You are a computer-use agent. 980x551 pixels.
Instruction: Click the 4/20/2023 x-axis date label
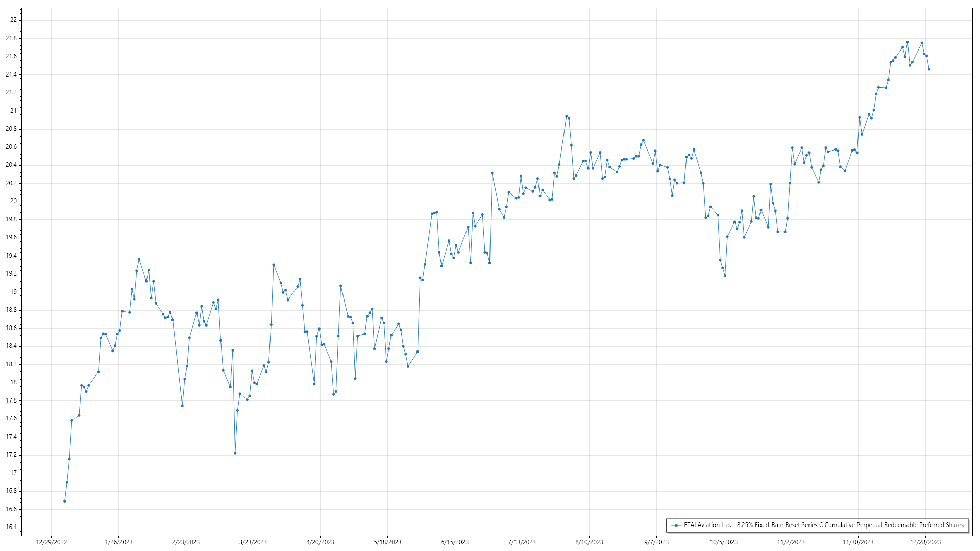coord(320,542)
